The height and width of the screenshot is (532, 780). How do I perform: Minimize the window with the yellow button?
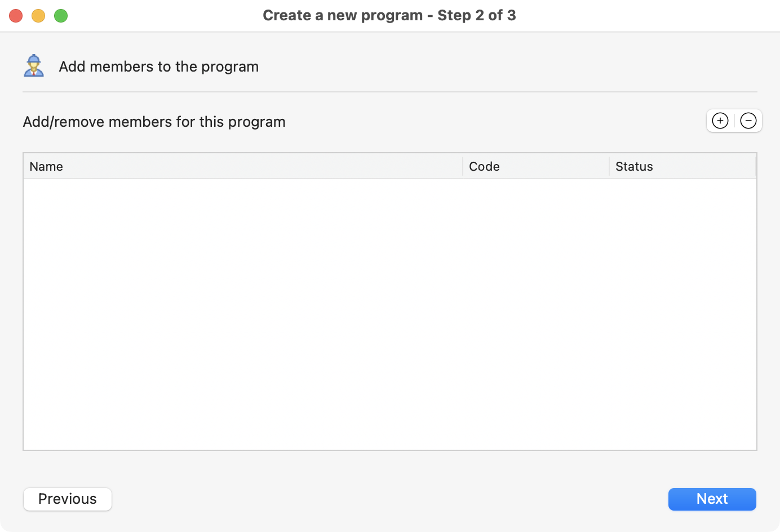pyautogui.click(x=38, y=16)
